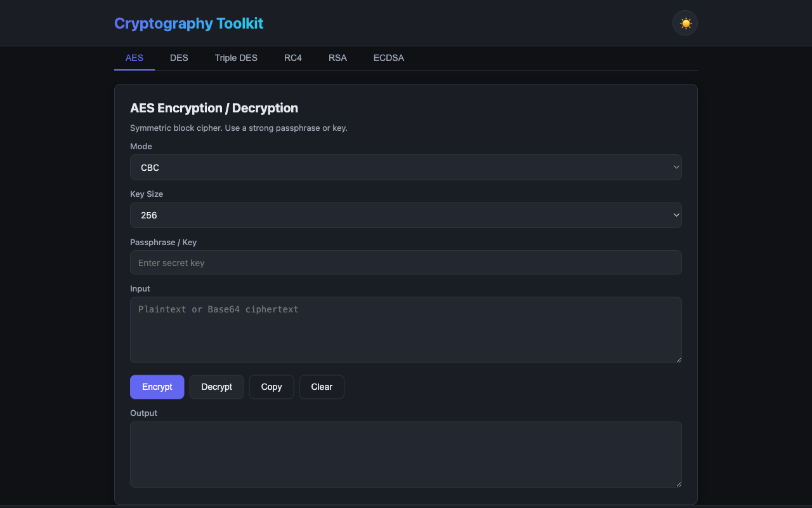Click the Passphrase / Key label

pos(163,242)
